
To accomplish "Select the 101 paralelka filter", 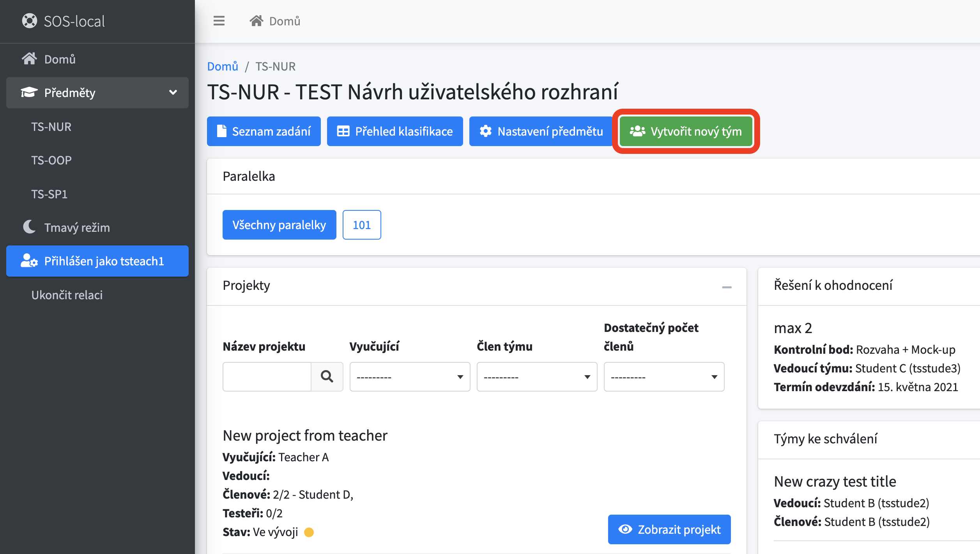I will tap(361, 225).
